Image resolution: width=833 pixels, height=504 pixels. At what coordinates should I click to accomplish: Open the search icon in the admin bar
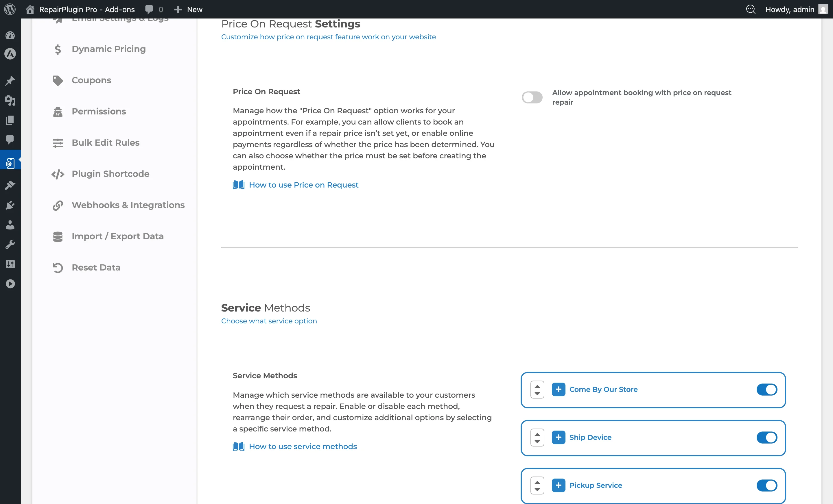click(x=751, y=10)
